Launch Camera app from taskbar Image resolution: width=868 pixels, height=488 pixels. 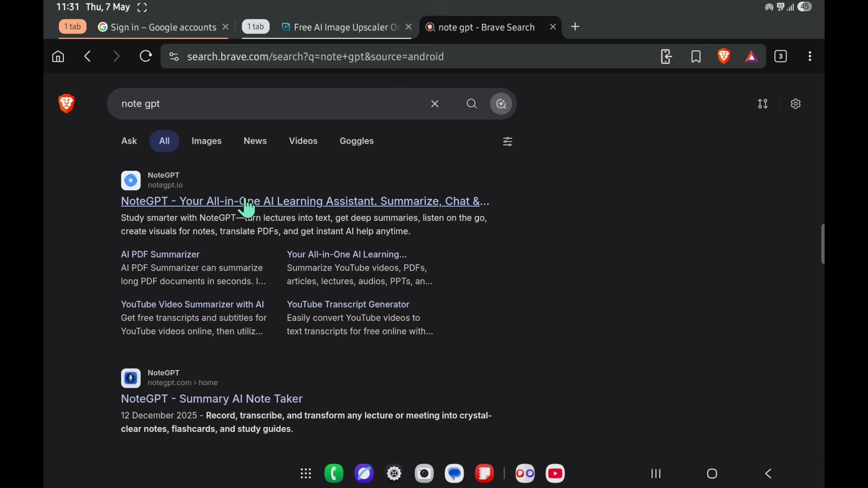coord(425,474)
